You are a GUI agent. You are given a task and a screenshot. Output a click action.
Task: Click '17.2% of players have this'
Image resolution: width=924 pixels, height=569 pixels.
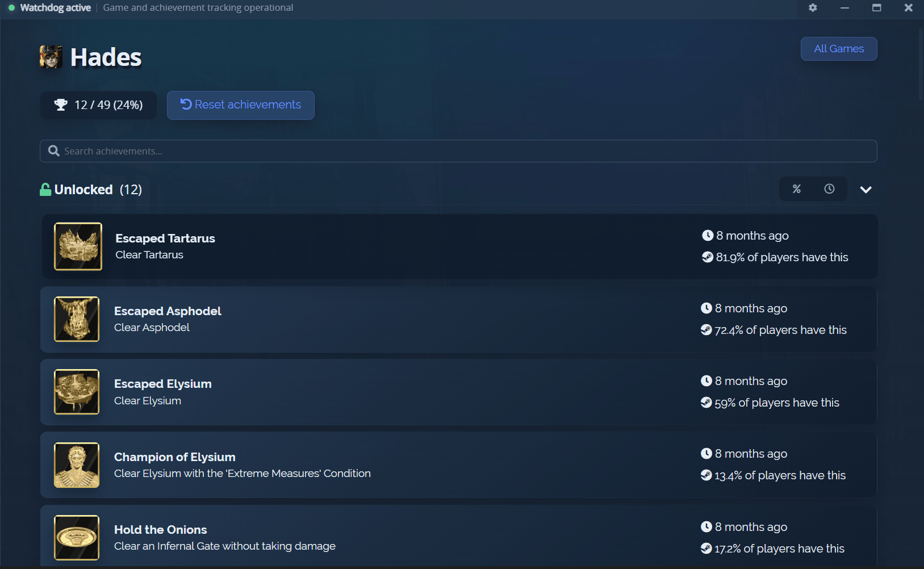pos(779,549)
